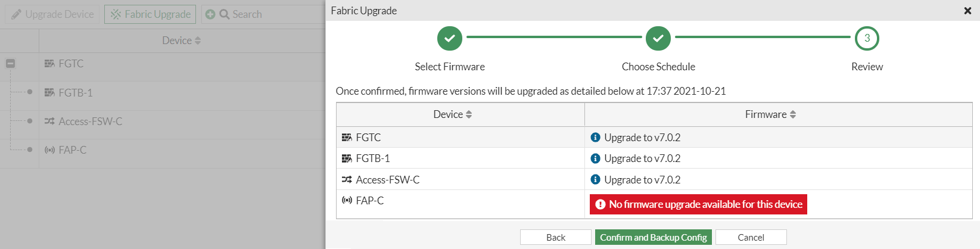
Task: Click the info icon beside FGTC upgrade
Action: 595,138
